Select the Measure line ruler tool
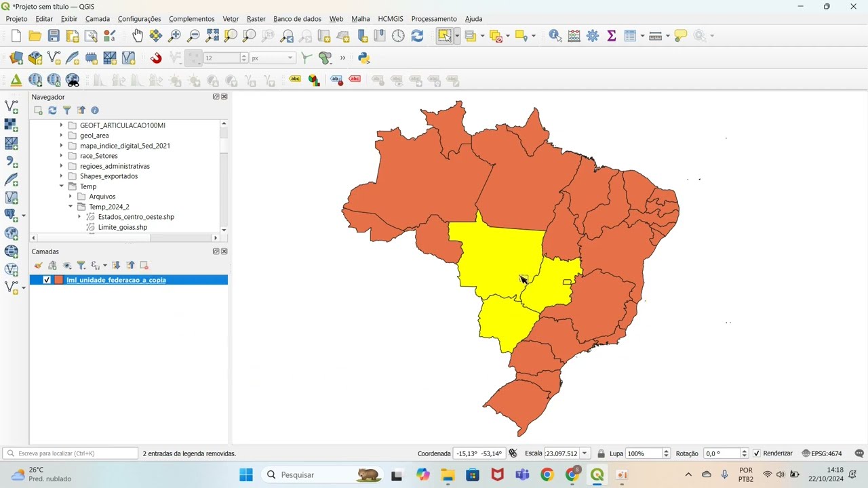 click(x=655, y=36)
